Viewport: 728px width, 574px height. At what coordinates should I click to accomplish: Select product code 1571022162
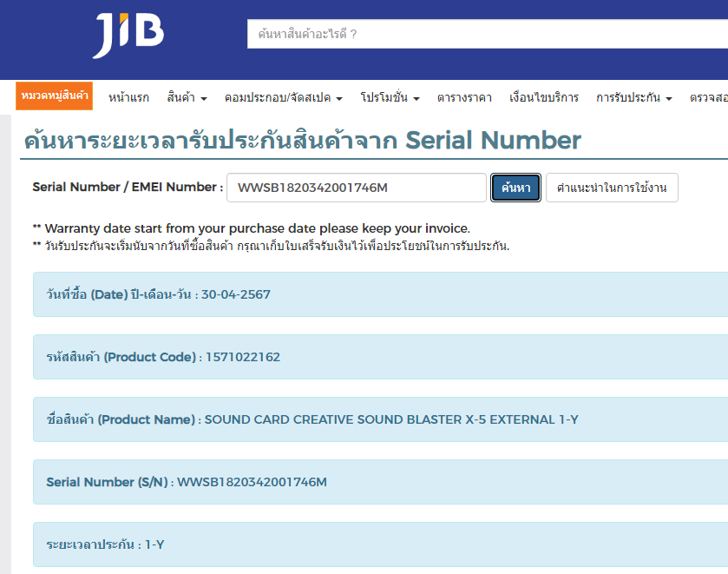point(243,357)
